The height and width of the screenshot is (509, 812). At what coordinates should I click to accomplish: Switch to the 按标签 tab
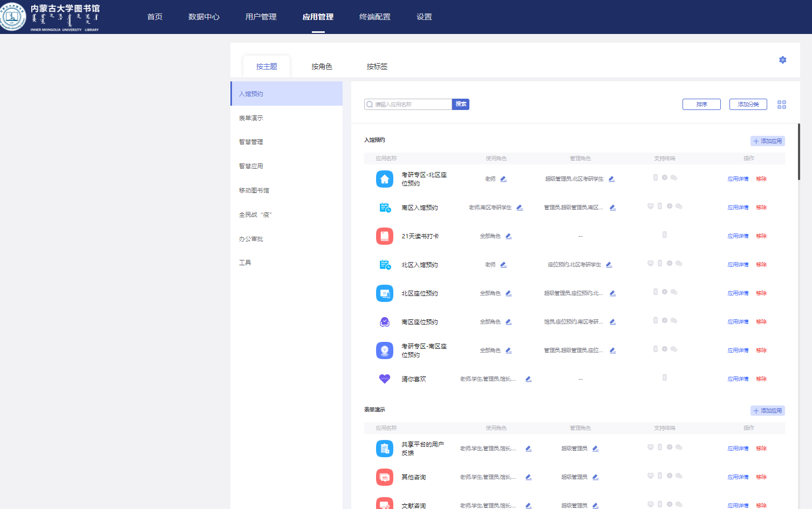[x=377, y=66]
